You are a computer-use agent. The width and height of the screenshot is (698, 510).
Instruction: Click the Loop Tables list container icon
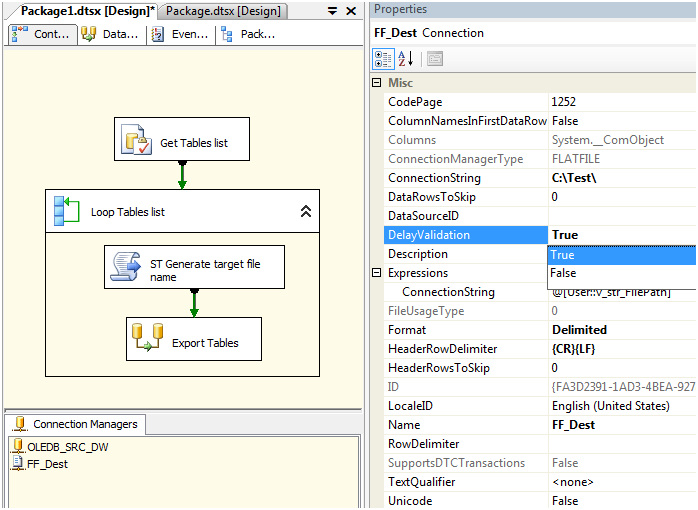click(x=67, y=211)
